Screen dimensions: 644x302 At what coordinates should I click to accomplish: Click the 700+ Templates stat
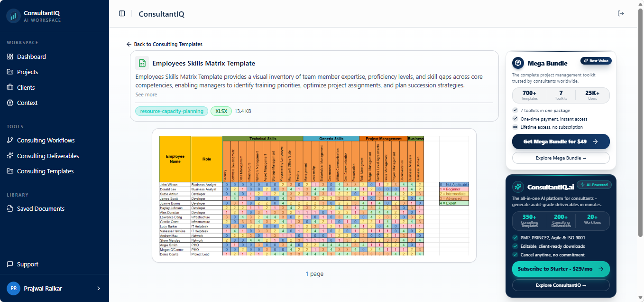click(530, 95)
